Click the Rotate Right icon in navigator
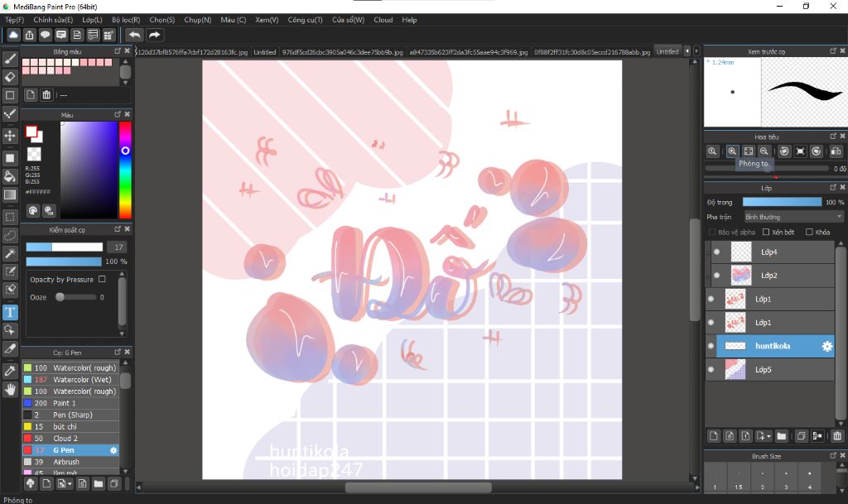This screenshot has height=504, width=848. tap(816, 151)
